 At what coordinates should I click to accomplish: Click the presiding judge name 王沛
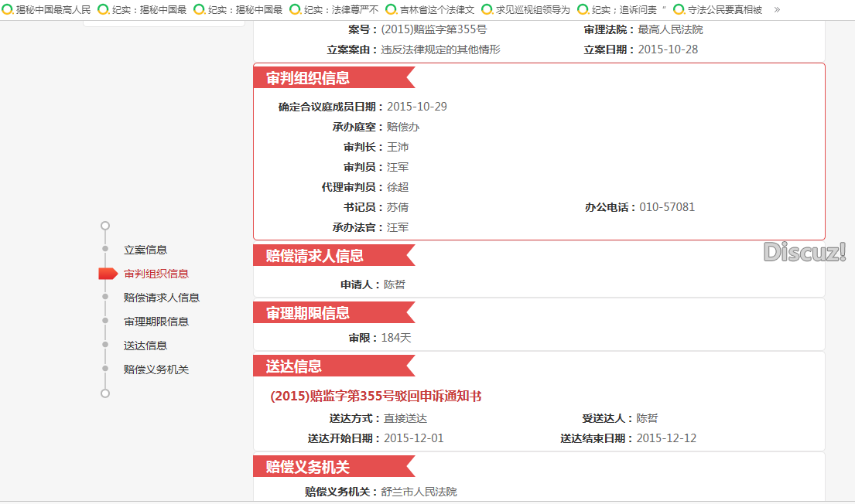398,147
